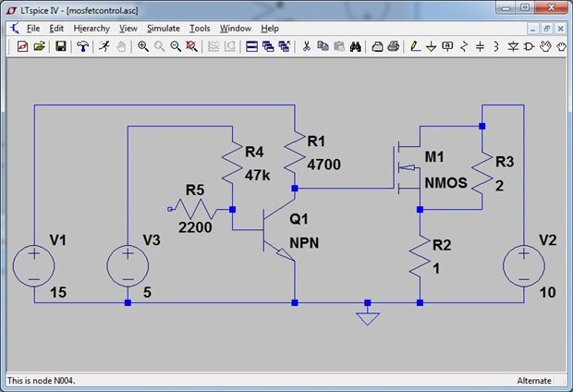Viewport: 573px width, 392px height.
Task: Click status bar text 'This is node N004.'
Action: [41, 381]
